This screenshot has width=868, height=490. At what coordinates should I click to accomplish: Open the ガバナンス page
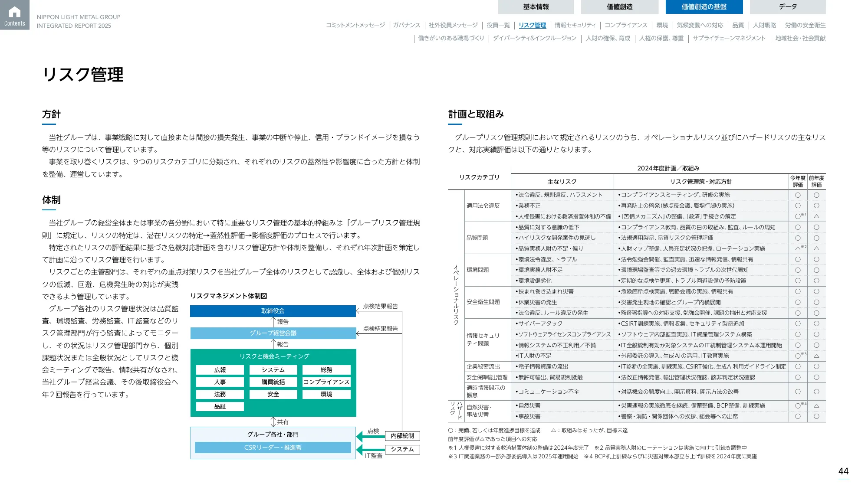coord(407,26)
